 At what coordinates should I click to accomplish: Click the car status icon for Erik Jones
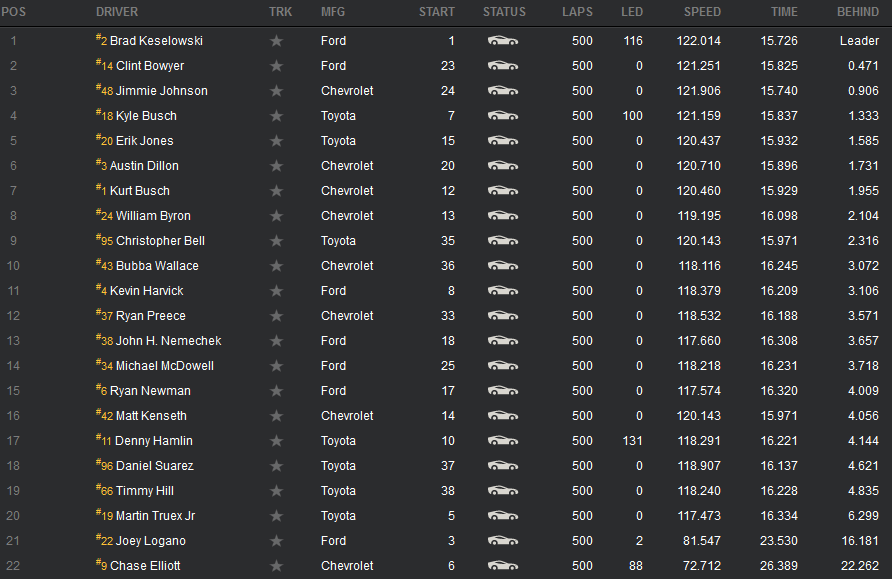point(503,141)
